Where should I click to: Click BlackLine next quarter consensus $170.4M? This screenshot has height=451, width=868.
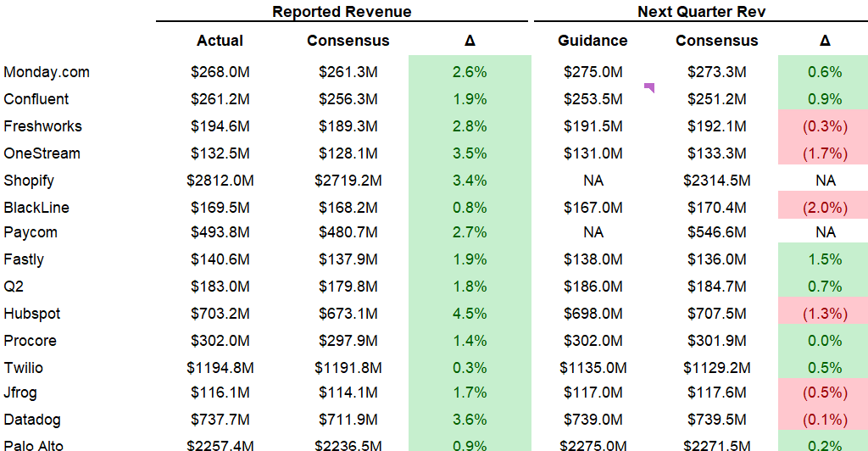[x=717, y=208]
